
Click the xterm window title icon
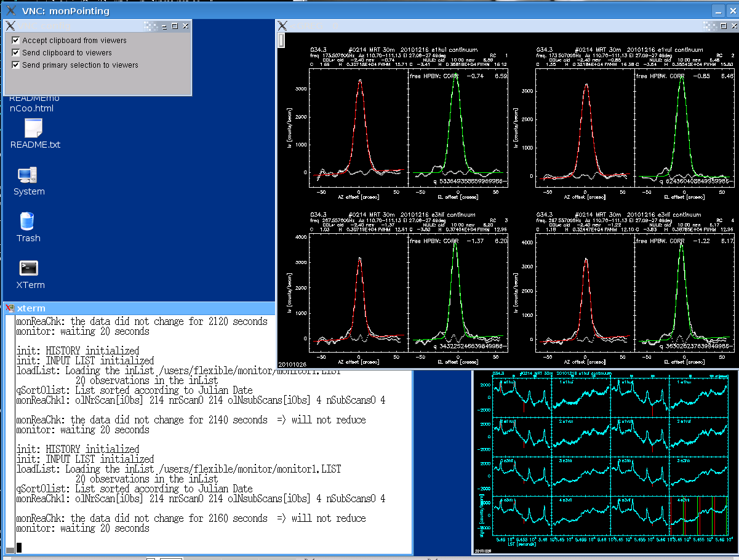(10, 308)
